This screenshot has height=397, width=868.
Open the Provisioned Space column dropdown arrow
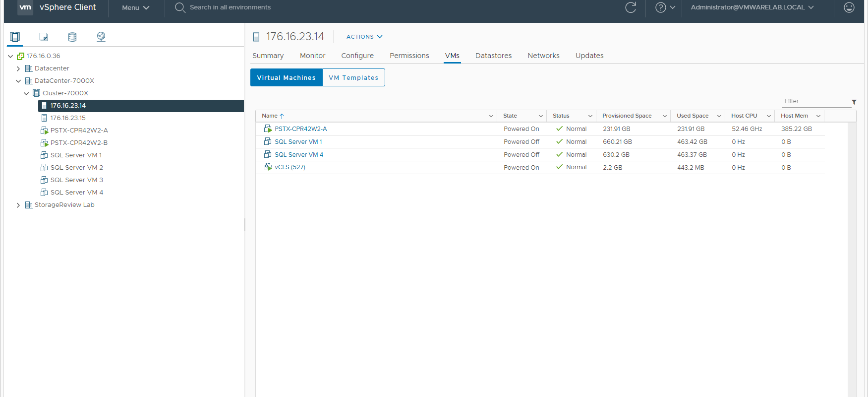pyautogui.click(x=665, y=116)
